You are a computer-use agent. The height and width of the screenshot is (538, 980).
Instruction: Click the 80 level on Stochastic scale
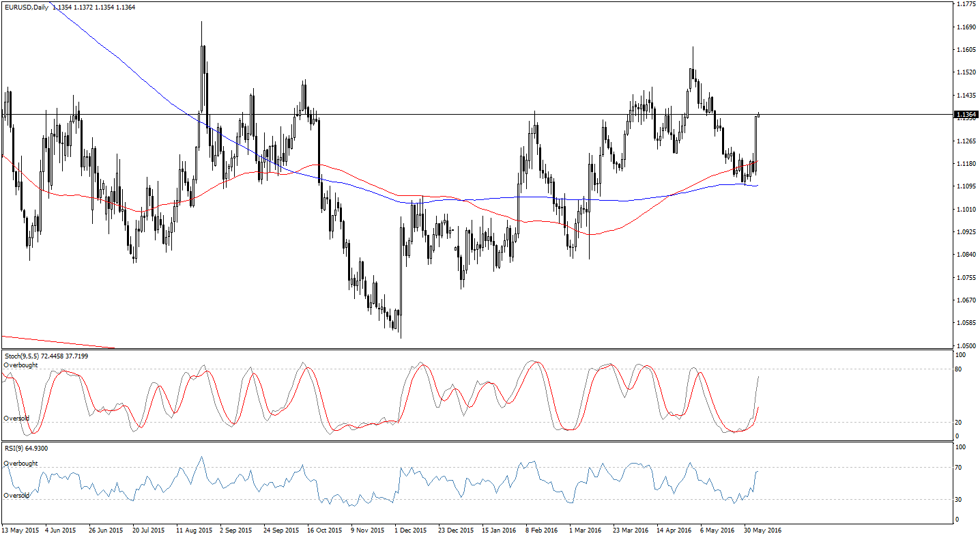coord(958,369)
